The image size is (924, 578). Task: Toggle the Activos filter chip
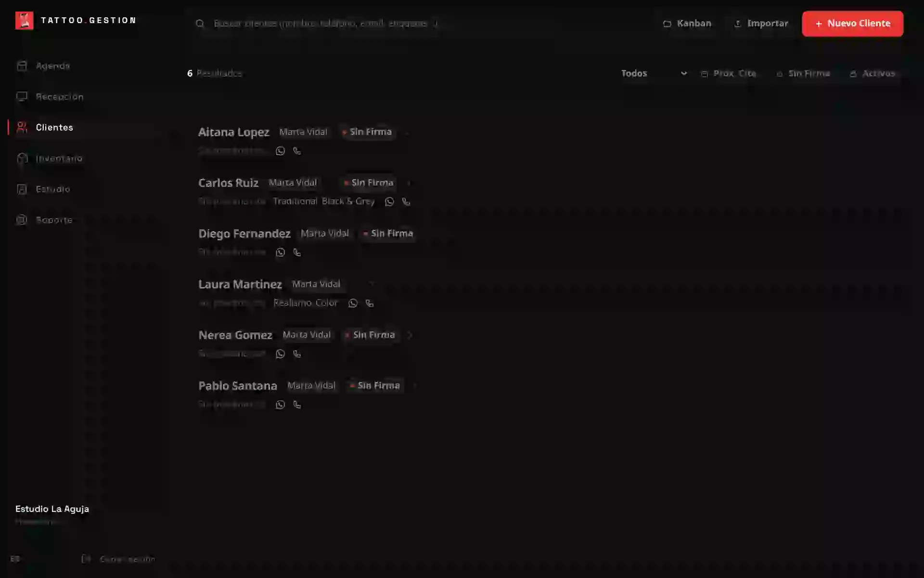873,74
